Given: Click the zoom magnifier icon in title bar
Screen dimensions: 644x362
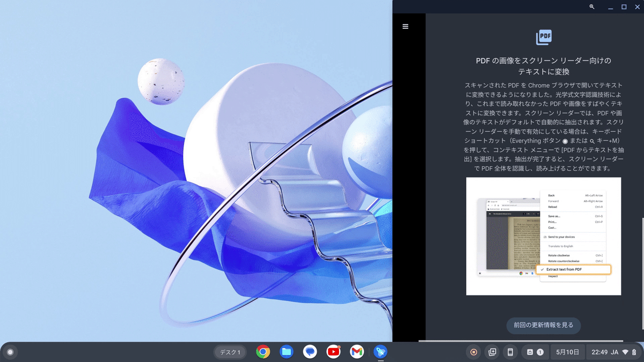Looking at the screenshot, I should (592, 7).
